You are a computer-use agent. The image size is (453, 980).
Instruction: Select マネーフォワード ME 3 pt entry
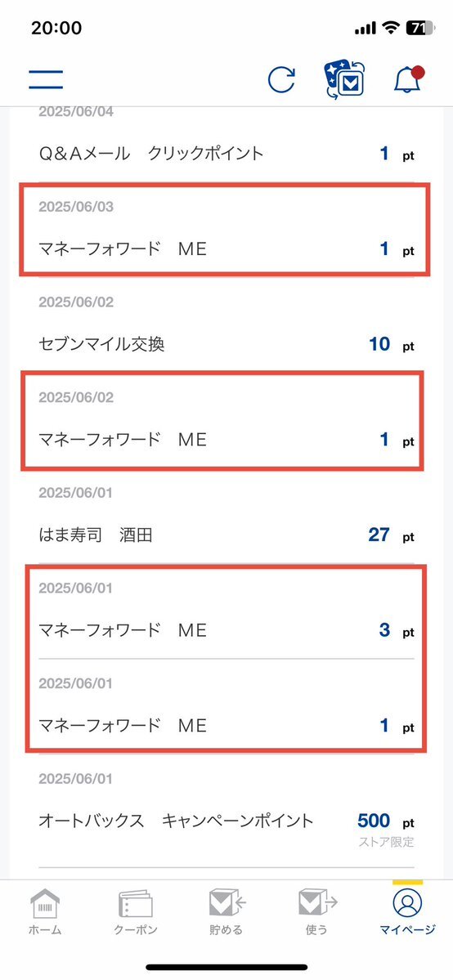[226, 611]
